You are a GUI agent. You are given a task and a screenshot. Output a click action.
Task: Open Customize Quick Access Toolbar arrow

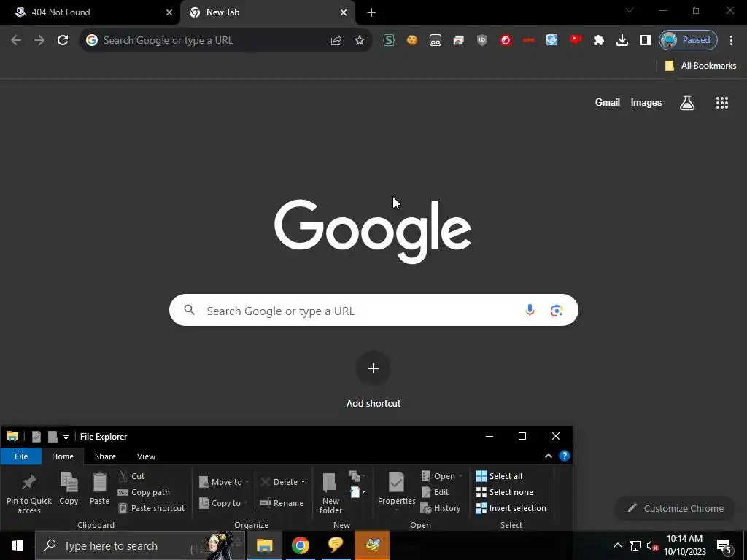[x=66, y=437]
